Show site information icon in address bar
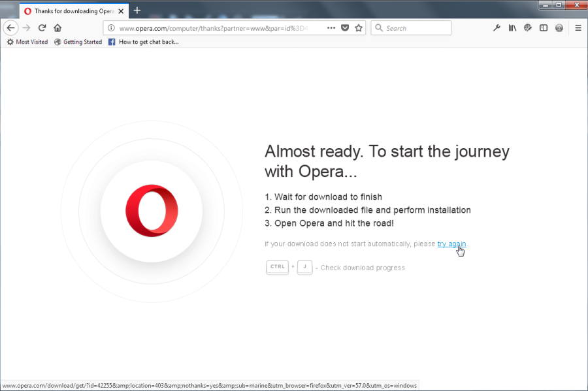Screen dimensions: 588x391 click(111, 28)
